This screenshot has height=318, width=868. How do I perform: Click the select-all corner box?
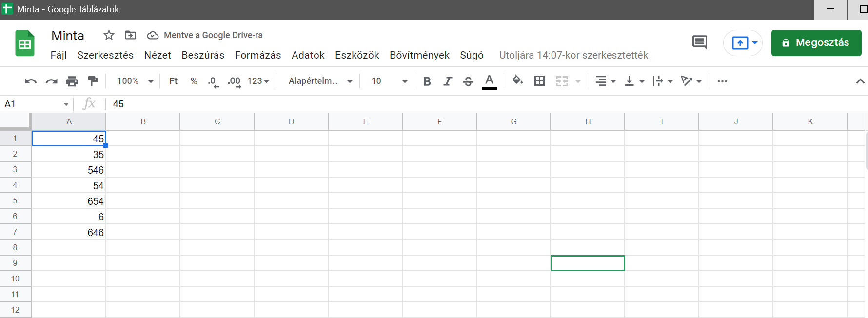(x=15, y=121)
